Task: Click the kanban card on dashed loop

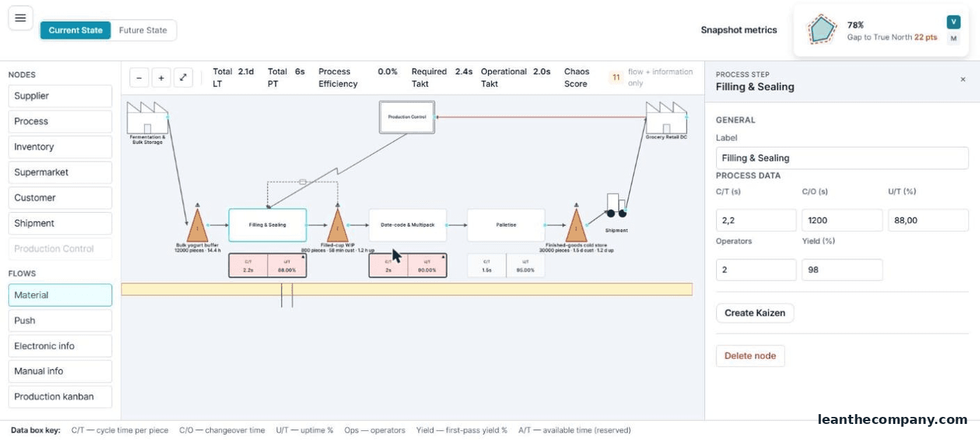Action: pyautogui.click(x=302, y=182)
